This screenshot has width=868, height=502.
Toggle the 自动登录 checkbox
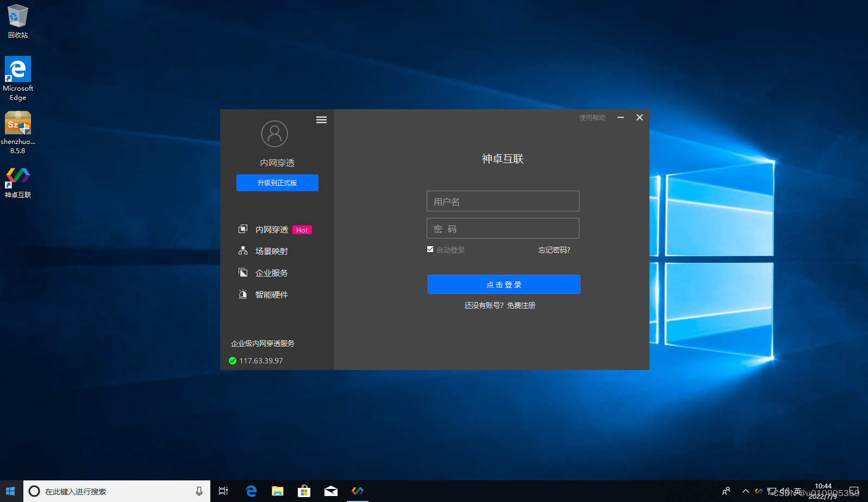click(430, 249)
